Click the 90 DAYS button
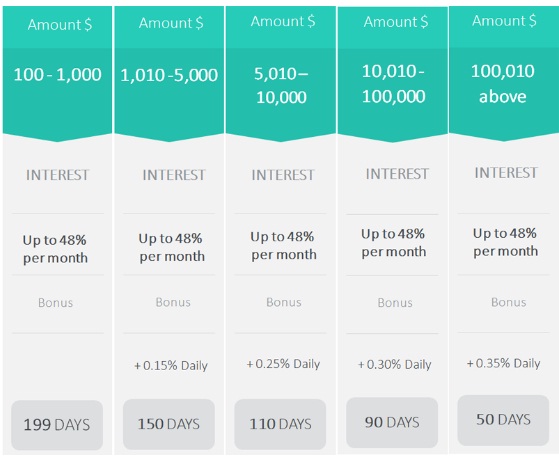Screen dimensions: 559x457 point(392,422)
